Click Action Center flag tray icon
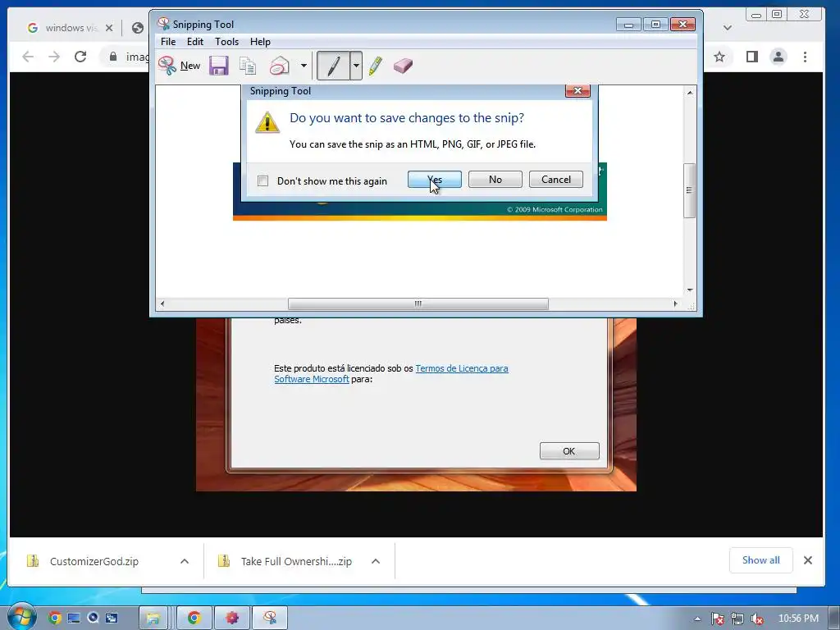The width and height of the screenshot is (840, 630). [x=718, y=619]
